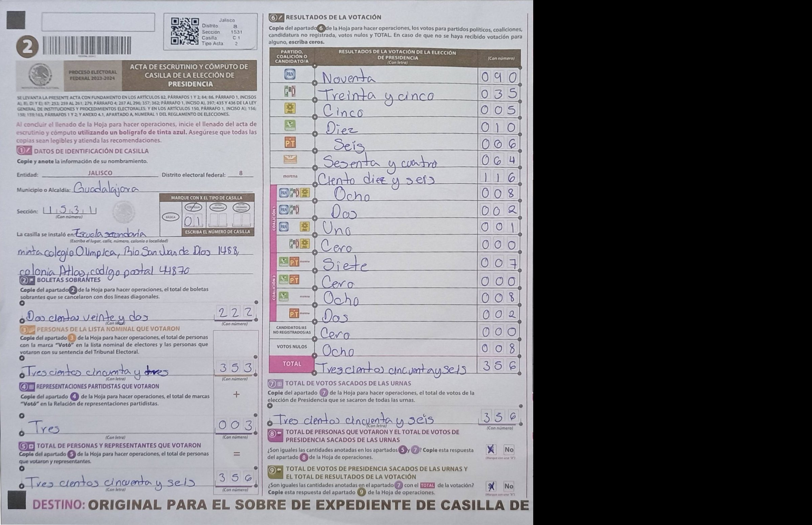This screenshot has height=525, width=812.
Task: Click the Votos Nulos label
Action: pos(292,347)
